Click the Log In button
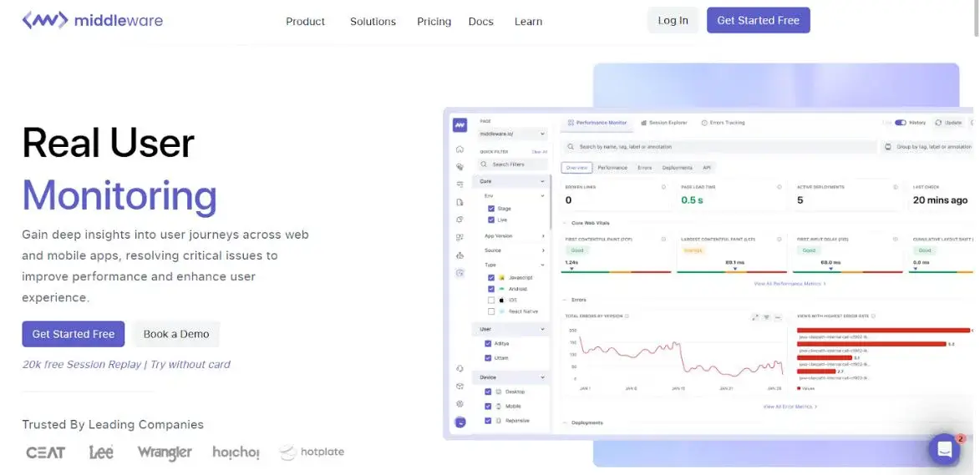 tap(673, 21)
